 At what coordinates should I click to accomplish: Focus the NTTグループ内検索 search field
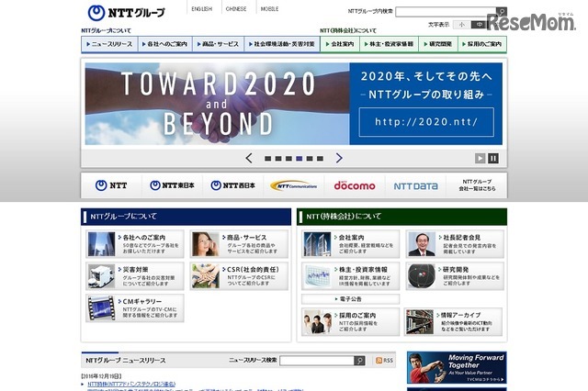coord(446,12)
